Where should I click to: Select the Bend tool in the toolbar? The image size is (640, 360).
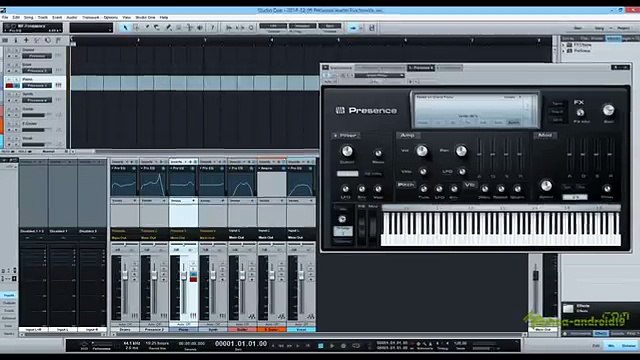click(x=189, y=28)
